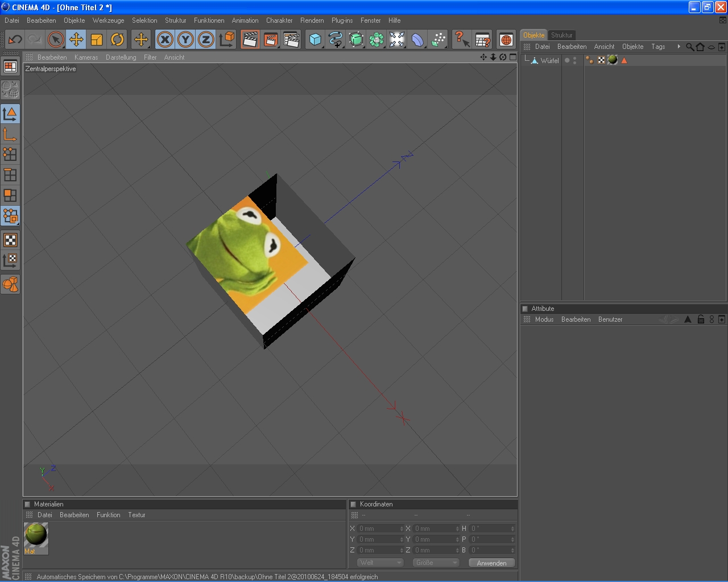Click the Undo arrow icon
This screenshot has width=728, height=582.
coord(15,39)
